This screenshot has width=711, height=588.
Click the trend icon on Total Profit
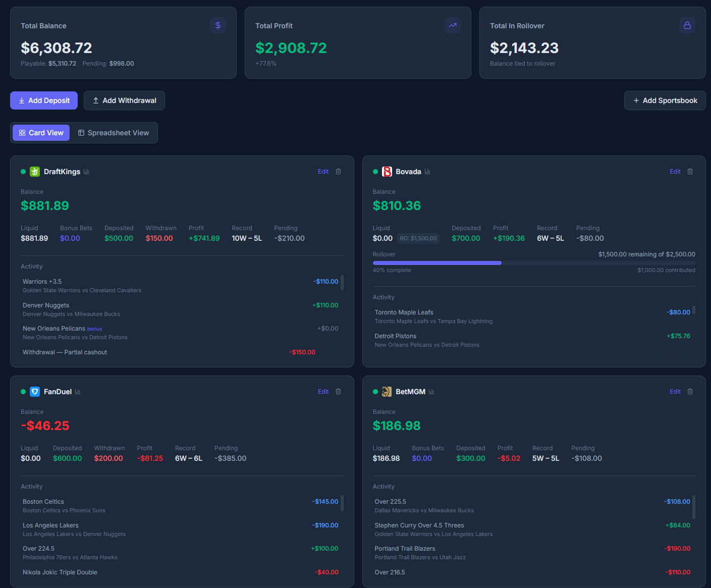[x=452, y=25]
